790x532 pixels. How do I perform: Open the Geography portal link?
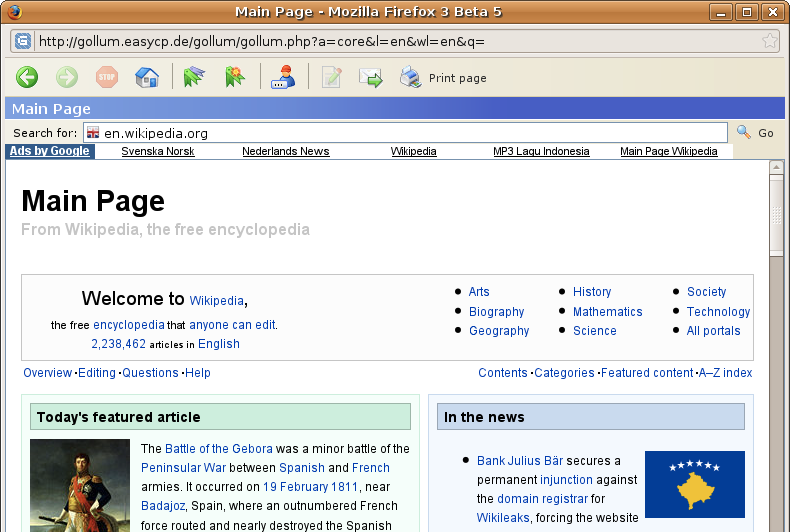499,331
